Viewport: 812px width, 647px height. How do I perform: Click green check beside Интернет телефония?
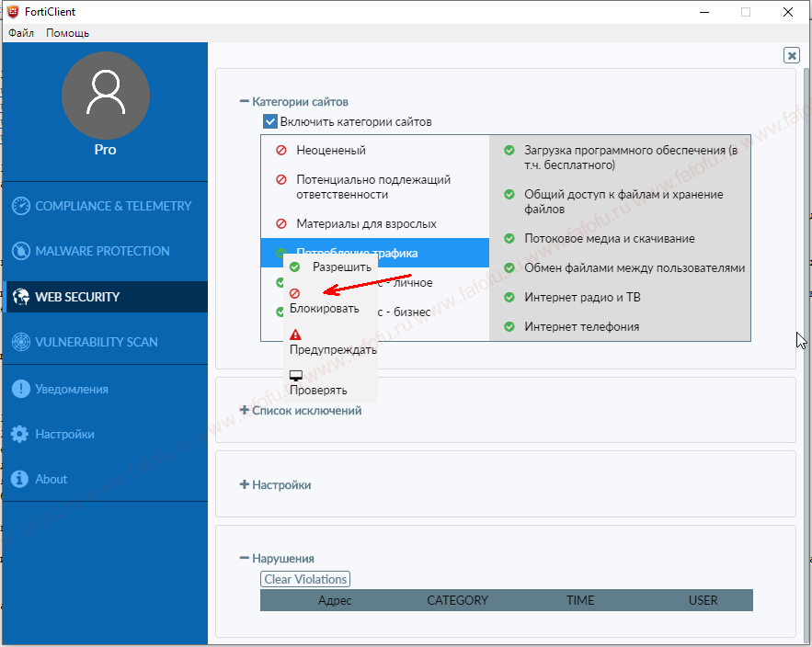509,326
